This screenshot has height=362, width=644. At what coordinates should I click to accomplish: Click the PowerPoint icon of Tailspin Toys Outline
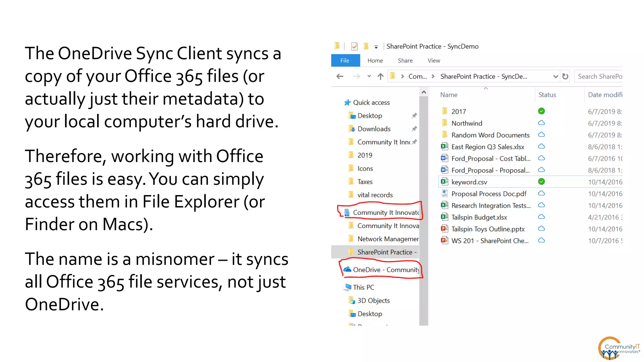click(444, 228)
